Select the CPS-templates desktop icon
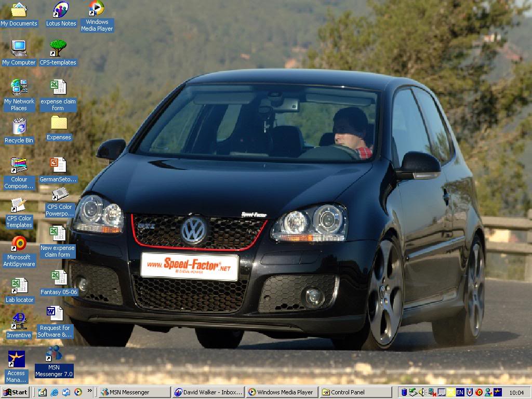Screen dimensions: 532x399 pos(58,49)
